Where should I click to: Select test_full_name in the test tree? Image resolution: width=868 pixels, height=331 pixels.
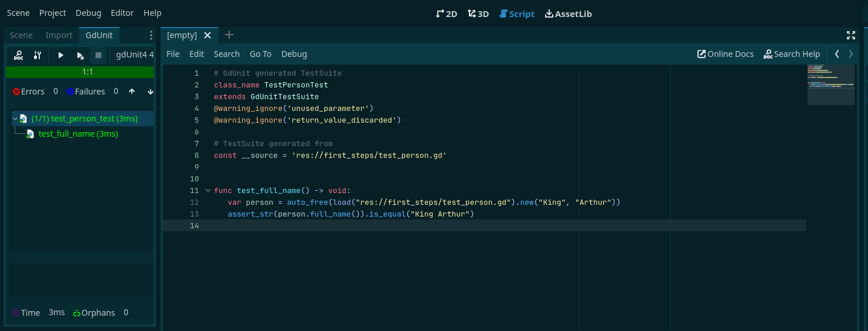pyautogui.click(x=78, y=134)
